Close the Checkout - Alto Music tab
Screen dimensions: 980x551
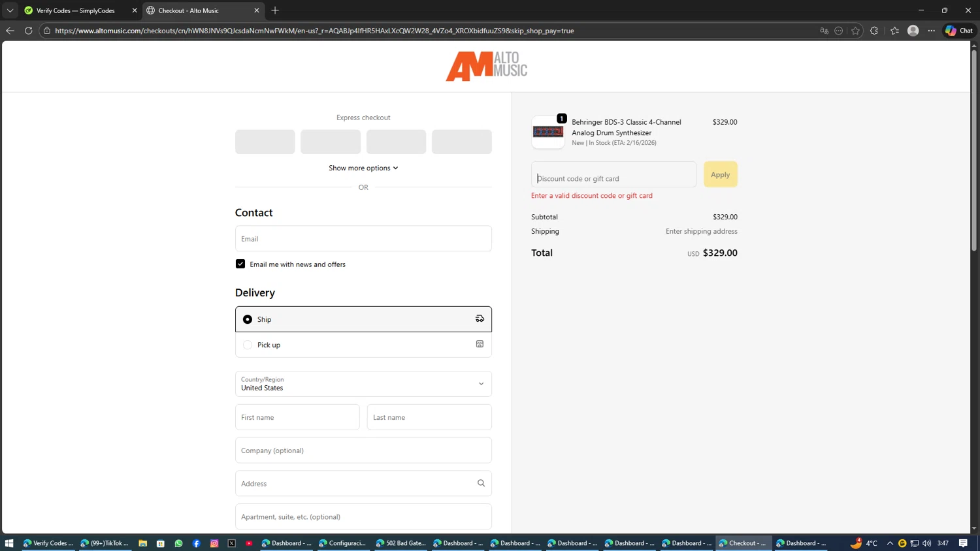[x=257, y=10]
